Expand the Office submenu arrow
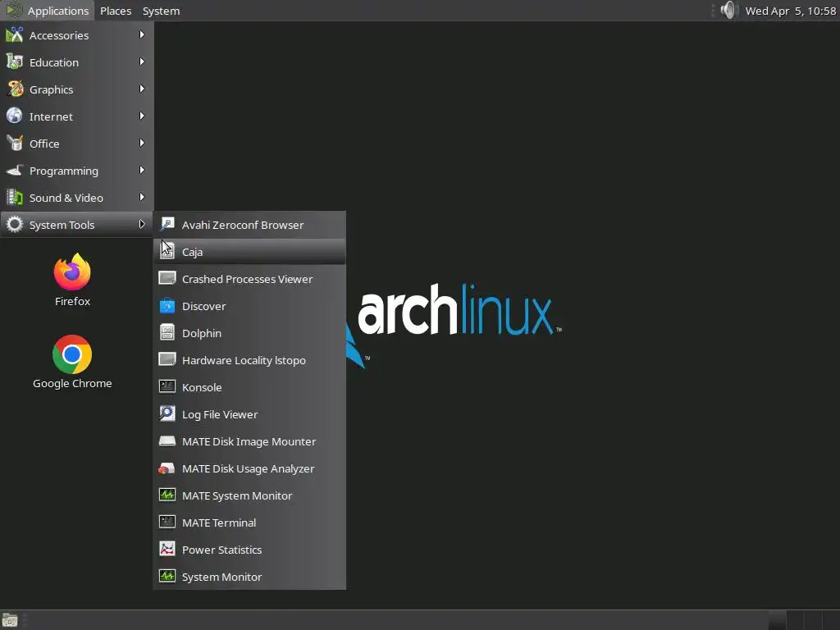The width and height of the screenshot is (840, 630). [142, 143]
